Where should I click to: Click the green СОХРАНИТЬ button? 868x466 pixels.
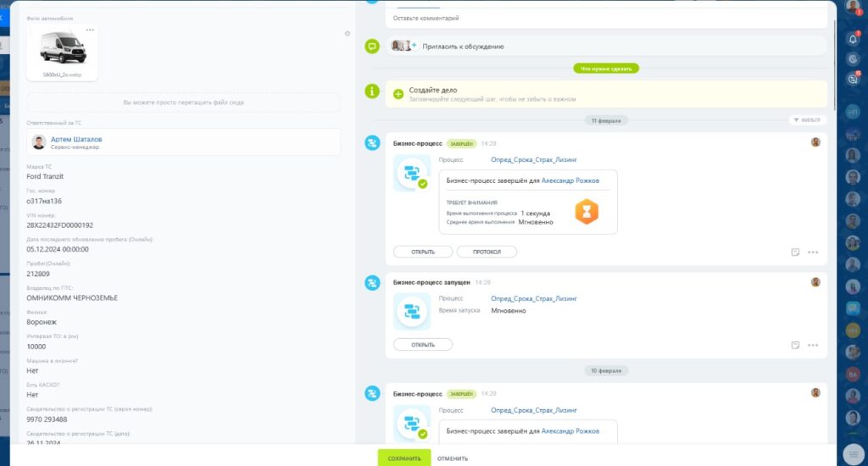(404, 458)
